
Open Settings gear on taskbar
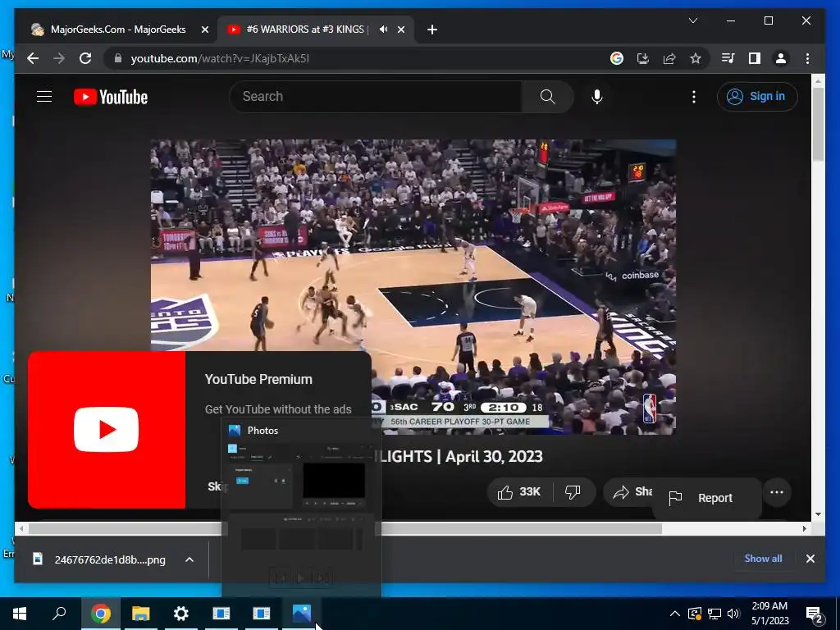[181, 614]
